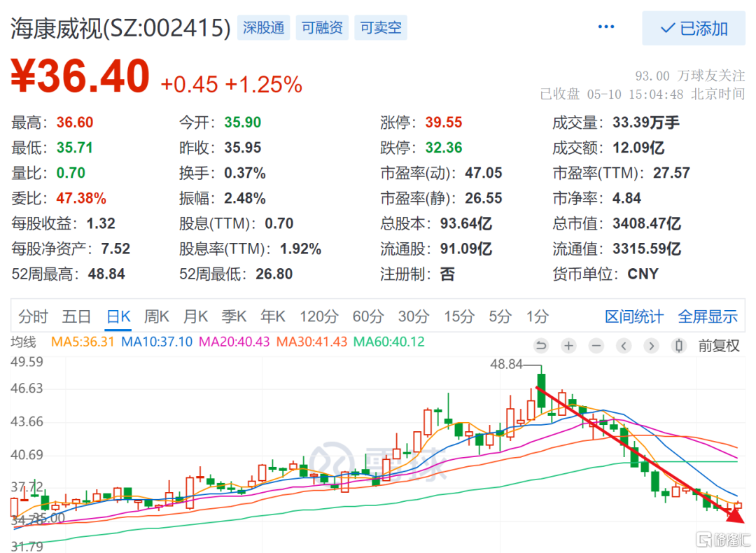
Task: Select the MA30:41.43 legend label
Action: 311,342
